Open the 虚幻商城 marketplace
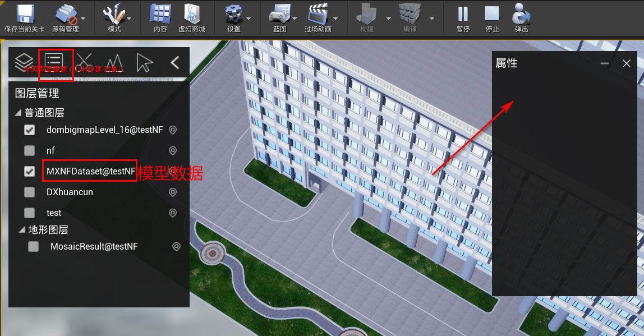The height and width of the screenshot is (336, 644). [192, 18]
